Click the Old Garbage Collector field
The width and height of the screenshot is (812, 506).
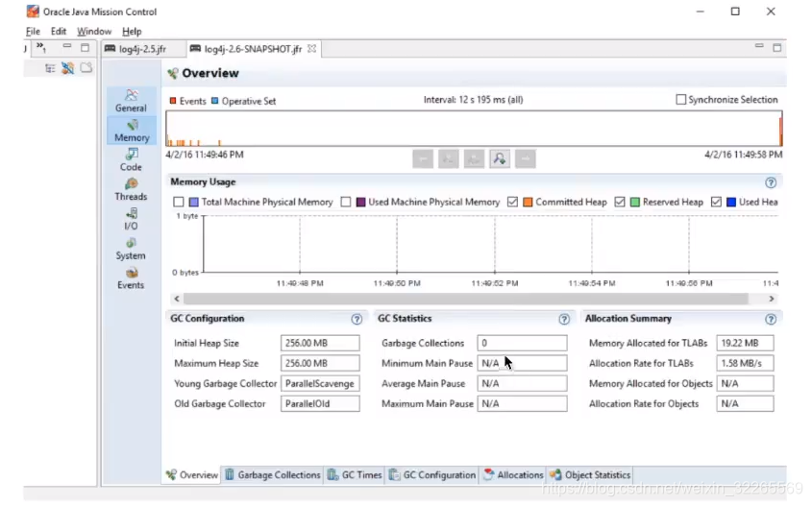pyautogui.click(x=320, y=403)
